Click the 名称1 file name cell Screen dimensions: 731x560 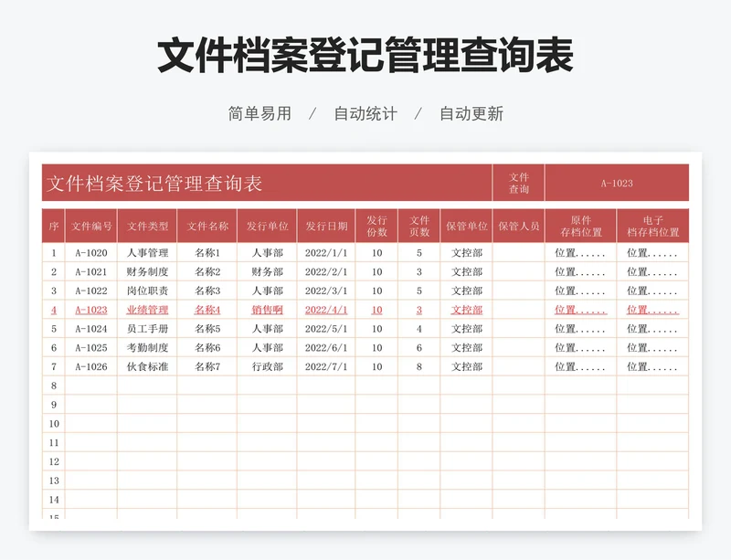(x=207, y=253)
